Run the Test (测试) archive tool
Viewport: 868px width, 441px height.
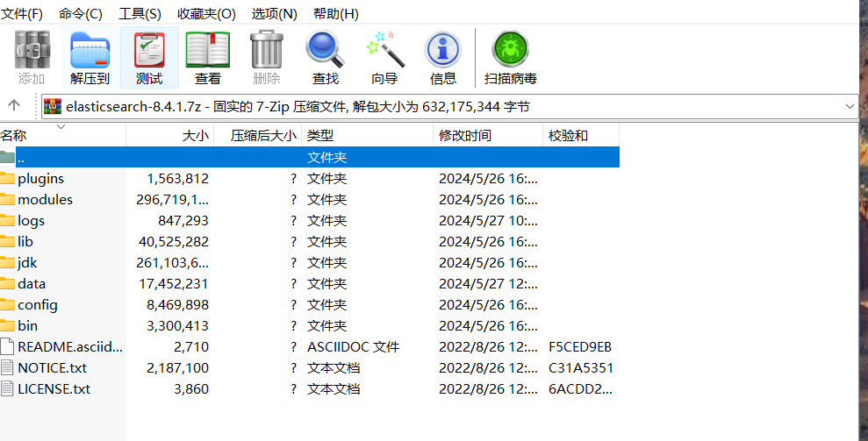[149, 50]
